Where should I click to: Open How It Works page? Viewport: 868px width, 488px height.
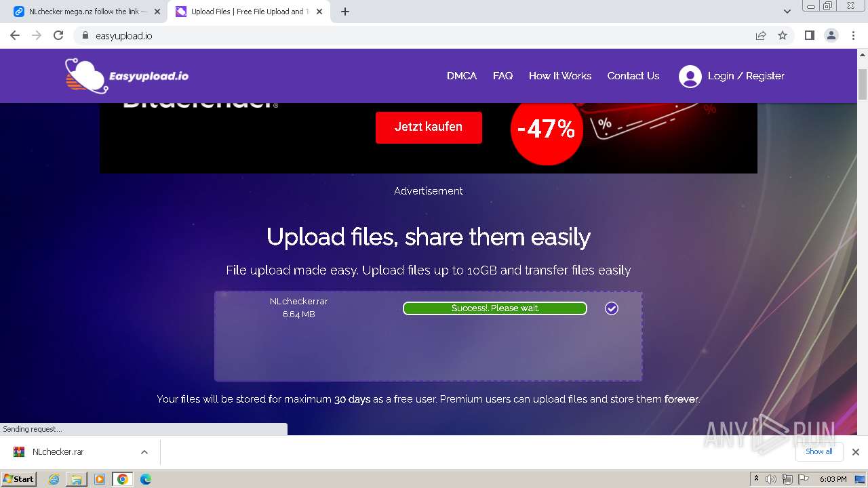coord(560,76)
